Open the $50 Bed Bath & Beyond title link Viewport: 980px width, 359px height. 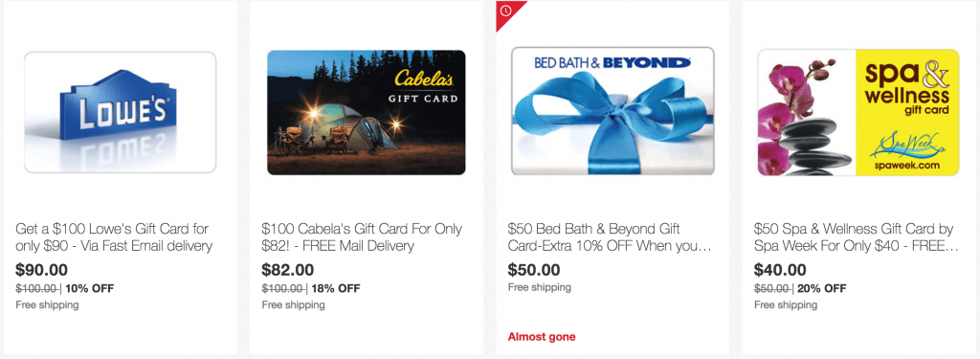(x=610, y=237)
